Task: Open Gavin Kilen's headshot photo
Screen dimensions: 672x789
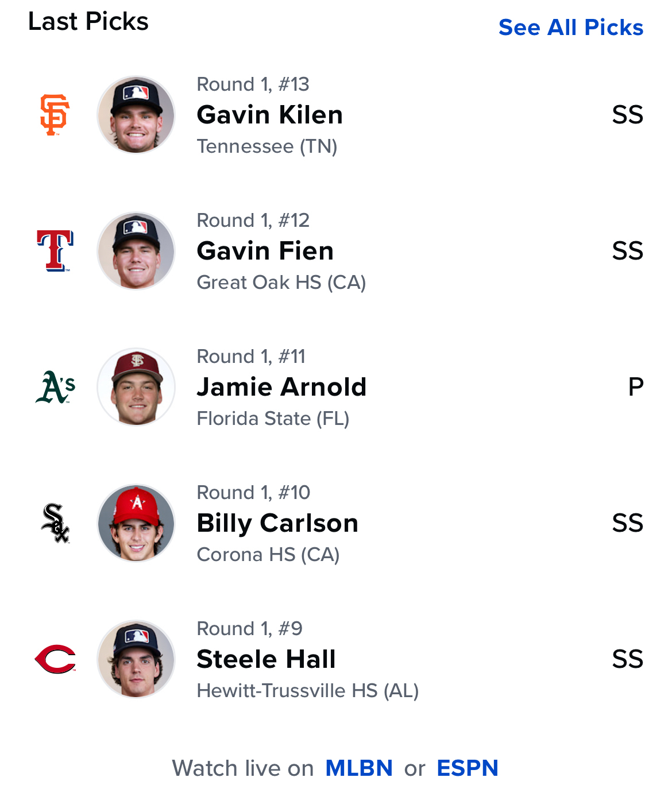Action: tap(136, 115)
